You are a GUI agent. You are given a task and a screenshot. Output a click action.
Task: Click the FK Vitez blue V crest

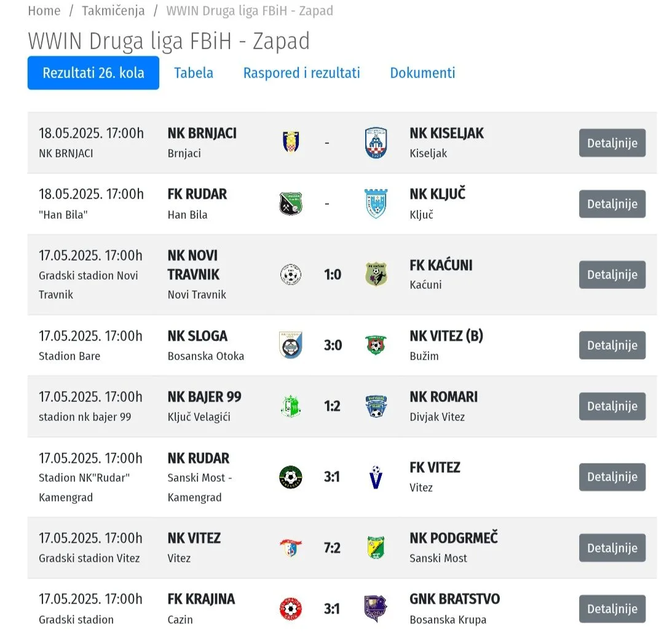376,477
